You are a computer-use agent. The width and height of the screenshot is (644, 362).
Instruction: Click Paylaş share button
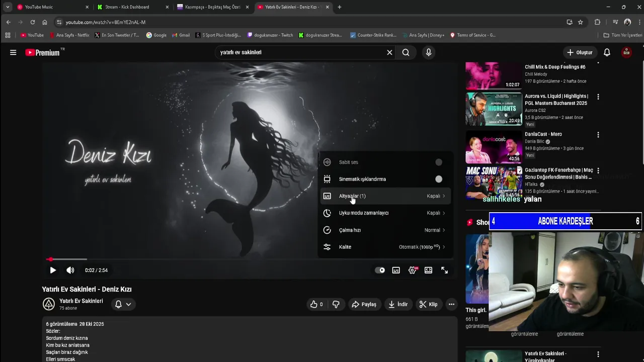[364, 304]
